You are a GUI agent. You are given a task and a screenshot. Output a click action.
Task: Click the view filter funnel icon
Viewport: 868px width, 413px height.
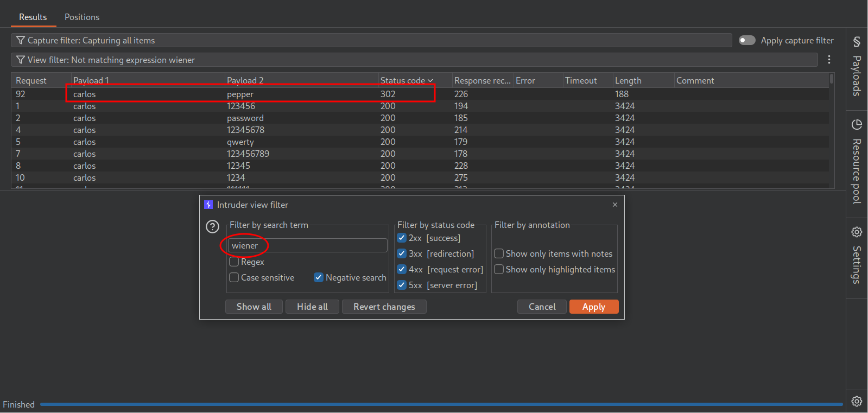point(21,60)
